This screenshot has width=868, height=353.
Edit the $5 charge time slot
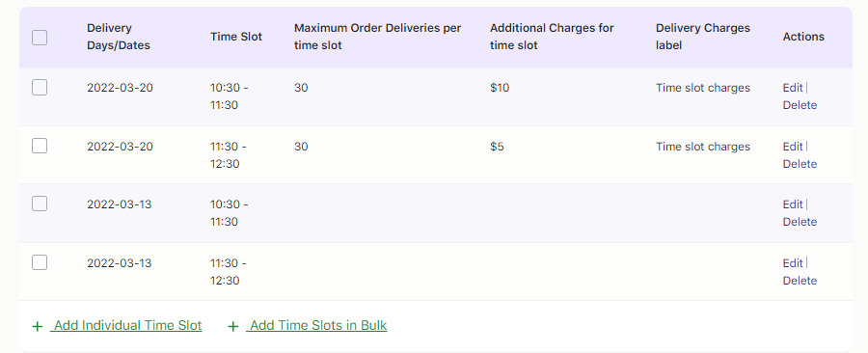pyautogui.click(x=793, y=146)
